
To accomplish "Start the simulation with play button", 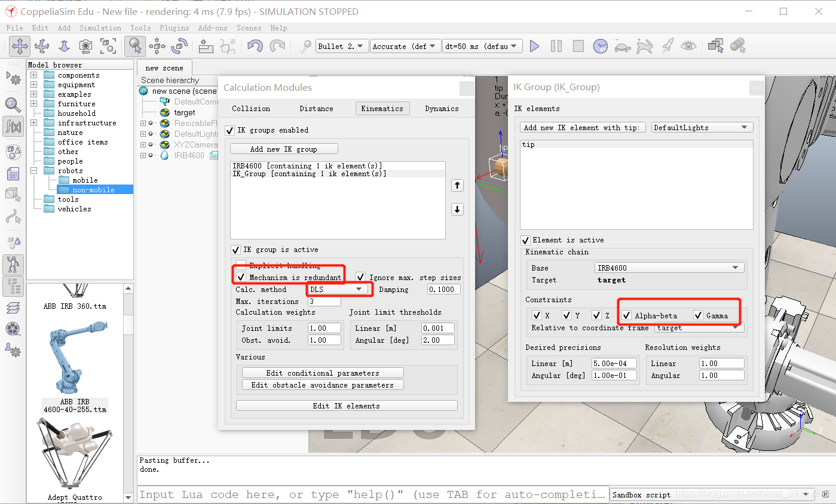I will 534,46.
